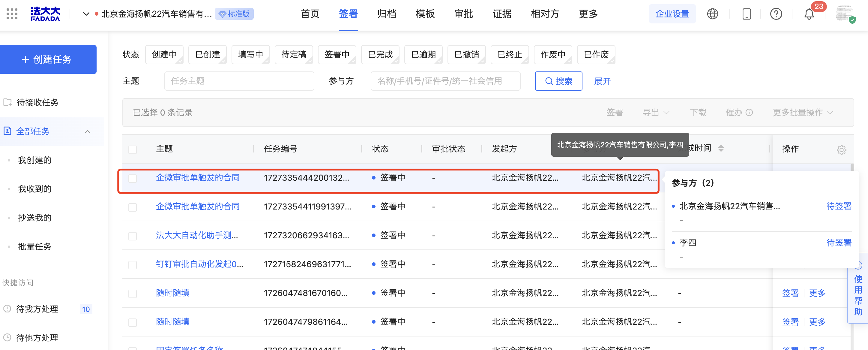This screenshot has height=350, width=868.
Task: Focus the 参与方 search input
Action: pyautogui.click(x=445, y=81)
